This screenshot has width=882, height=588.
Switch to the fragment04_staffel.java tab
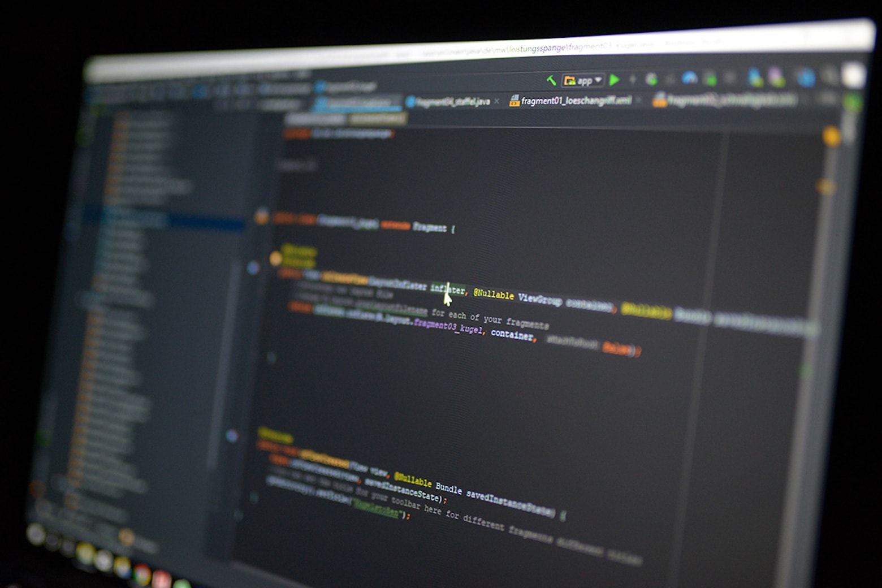[452, 101]
